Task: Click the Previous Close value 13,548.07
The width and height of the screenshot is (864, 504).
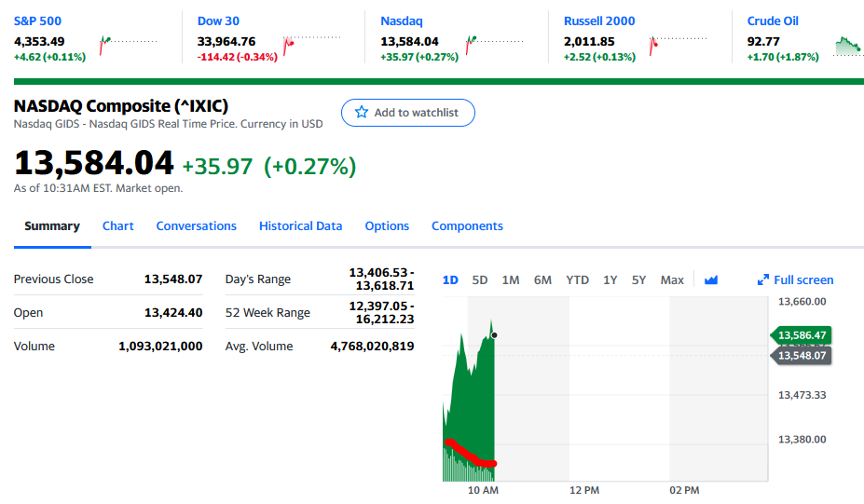Action: point(173,279)
